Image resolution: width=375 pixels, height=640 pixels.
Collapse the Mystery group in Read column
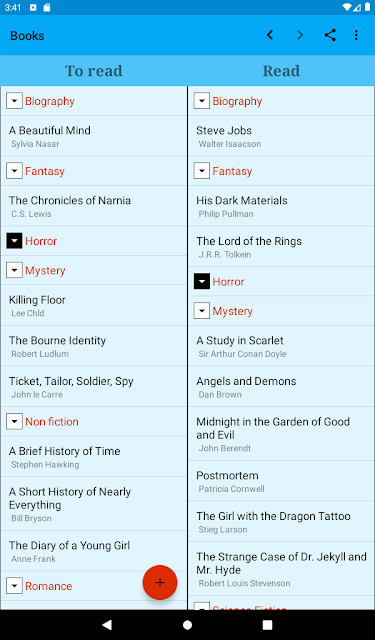(x=202, y=311)
